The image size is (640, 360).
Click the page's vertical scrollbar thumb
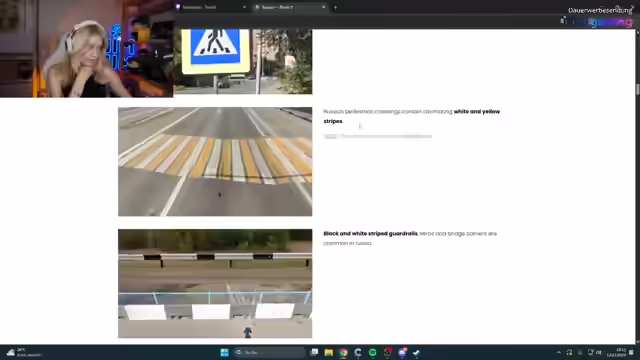click(x=637, y=89)
